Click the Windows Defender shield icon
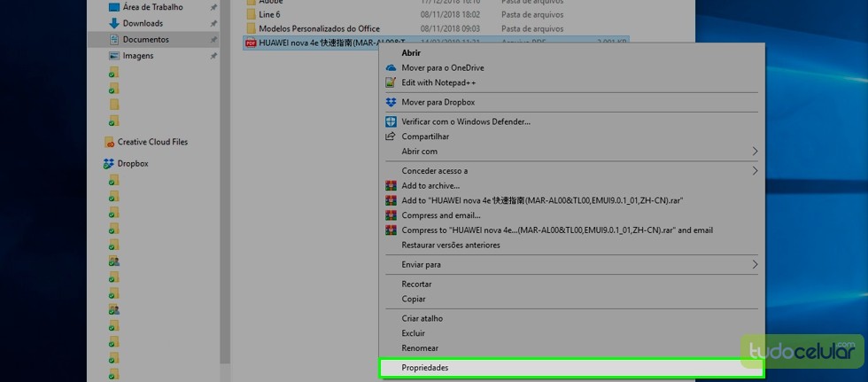 tap(391, 121)
